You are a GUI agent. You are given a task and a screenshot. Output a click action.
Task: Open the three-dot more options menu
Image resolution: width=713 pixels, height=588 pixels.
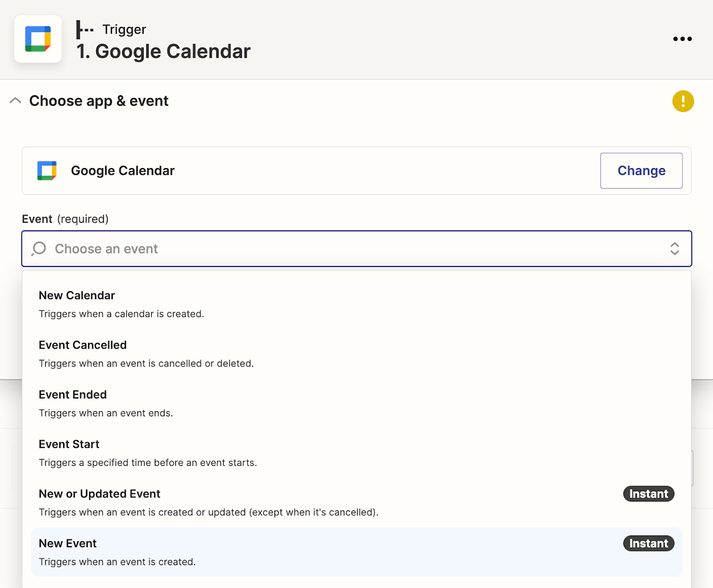click(682, 39)
